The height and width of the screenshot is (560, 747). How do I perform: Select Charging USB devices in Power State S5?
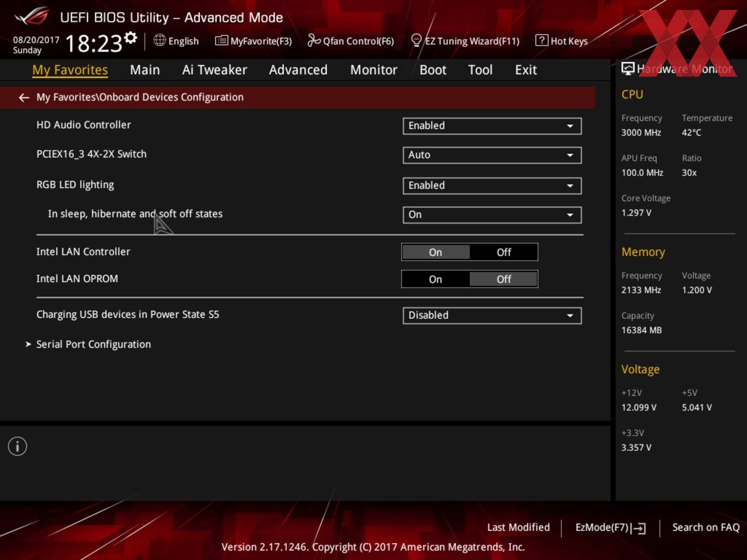pos(127,314)
